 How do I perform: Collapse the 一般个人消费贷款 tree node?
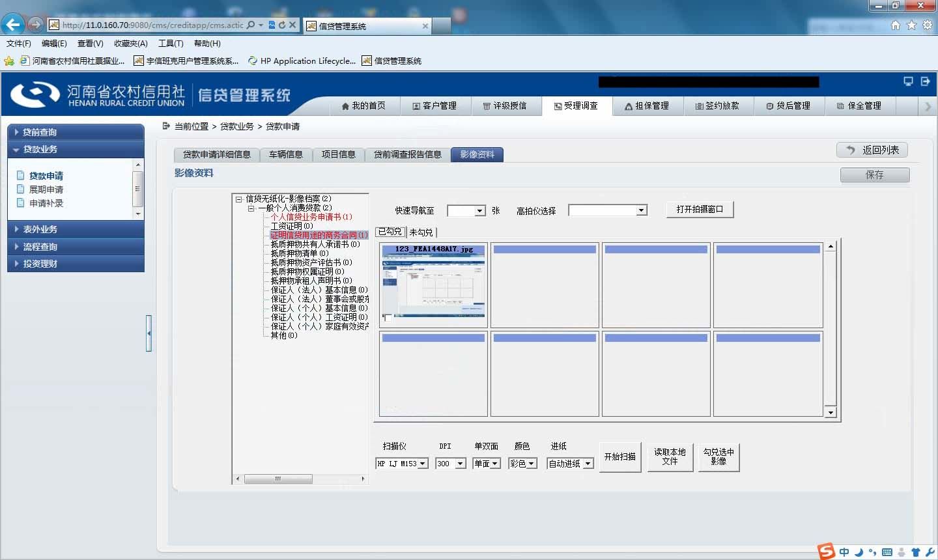pyautogui.click(x=251, y=208)
